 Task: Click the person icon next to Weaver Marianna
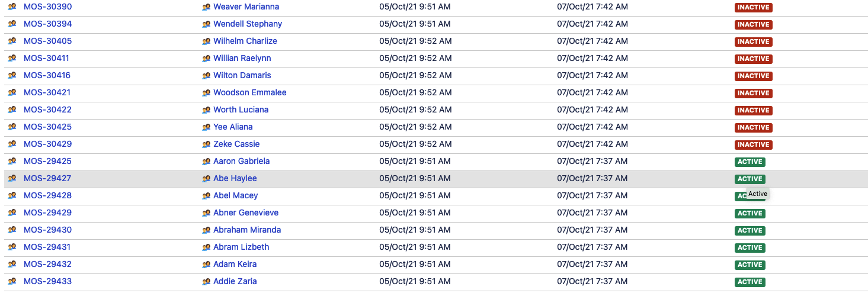tap(206, 7)
